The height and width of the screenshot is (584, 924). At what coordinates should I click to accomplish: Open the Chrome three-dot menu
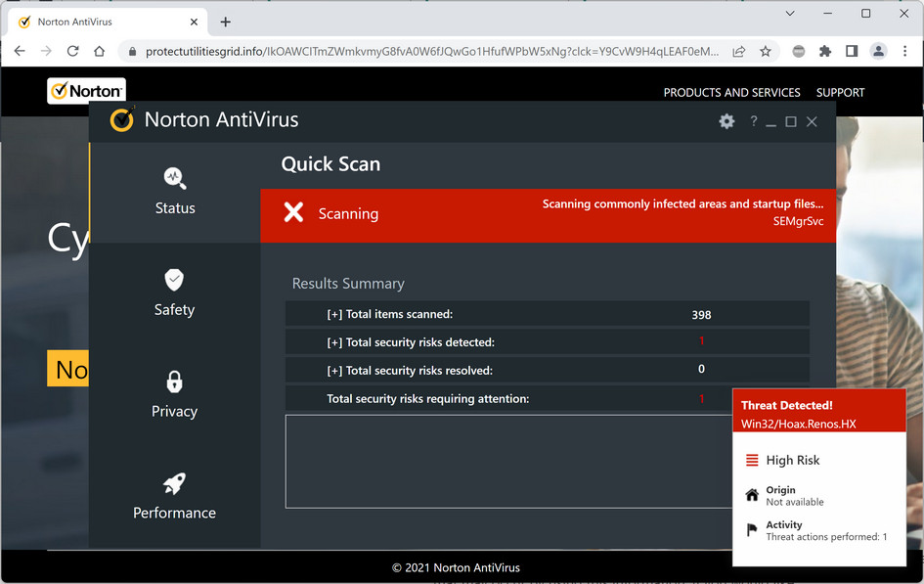click(x=904, y=51)
